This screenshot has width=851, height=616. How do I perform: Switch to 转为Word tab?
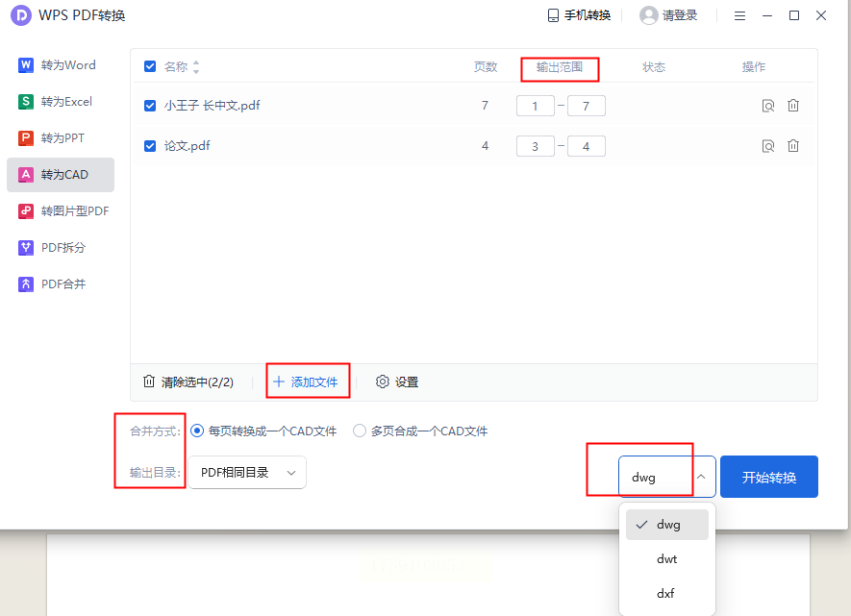[61, 65]
